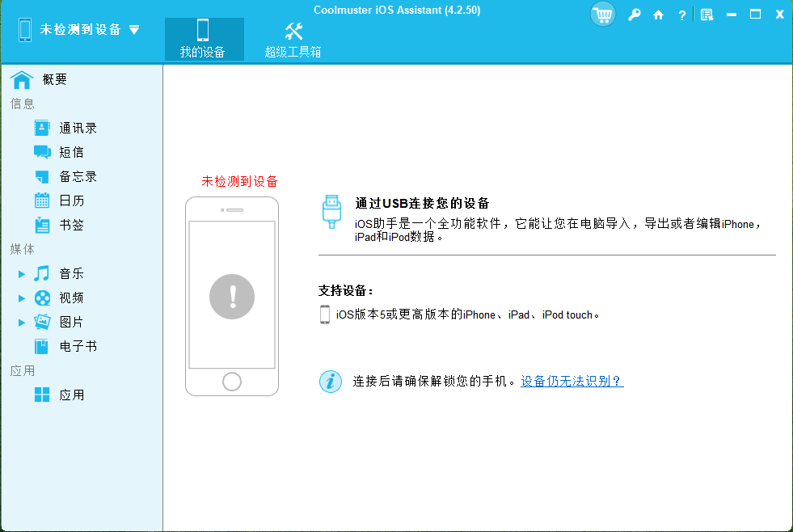Viewport: 793px width, 532px height.
Task: Expand the 音乐 tree arrow
Action: coord(22,274)
